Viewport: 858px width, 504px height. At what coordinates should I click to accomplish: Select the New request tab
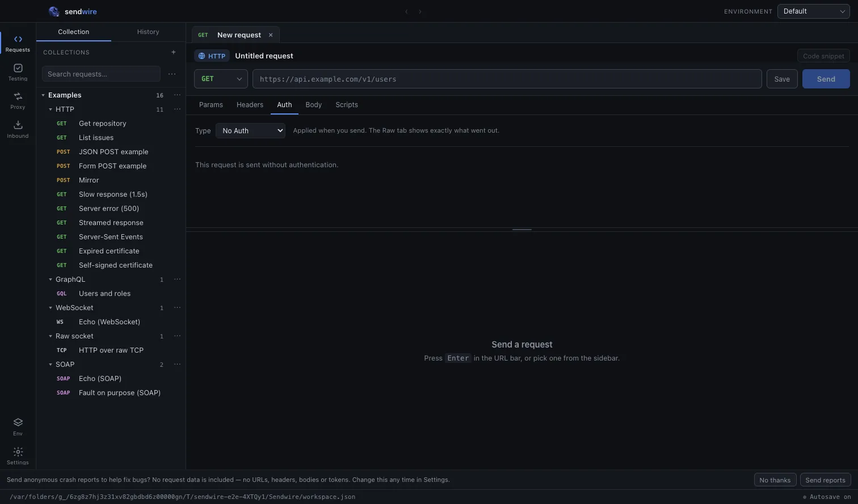[235, 35]
